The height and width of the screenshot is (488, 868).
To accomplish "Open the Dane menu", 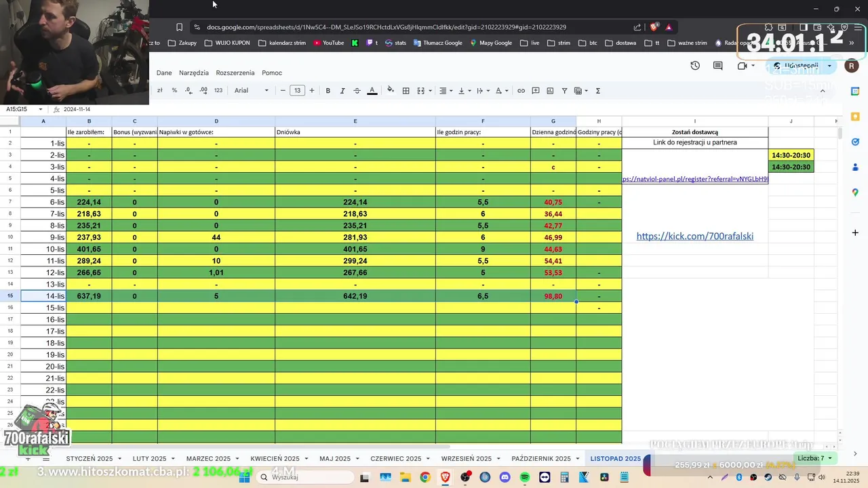I will [x=164, y=73].
